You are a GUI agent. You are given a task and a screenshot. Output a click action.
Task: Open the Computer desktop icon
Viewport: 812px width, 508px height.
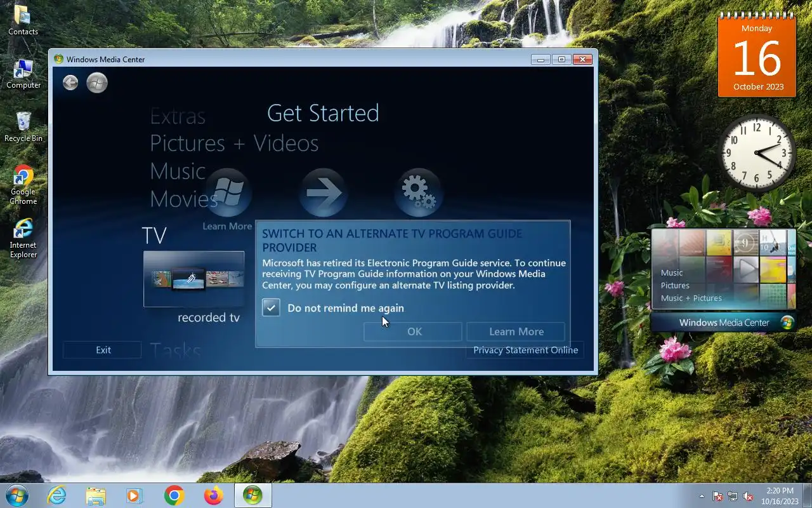tap(23, 74)
